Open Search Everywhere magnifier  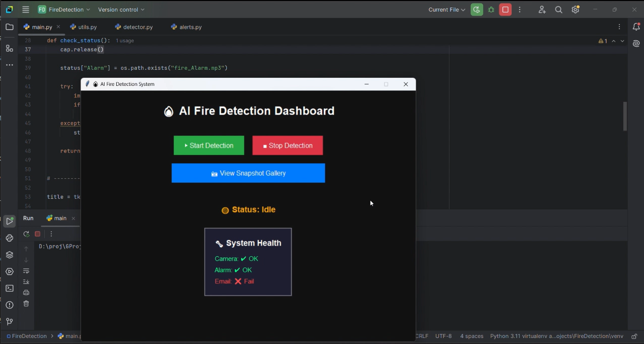[x=559, y=9]
